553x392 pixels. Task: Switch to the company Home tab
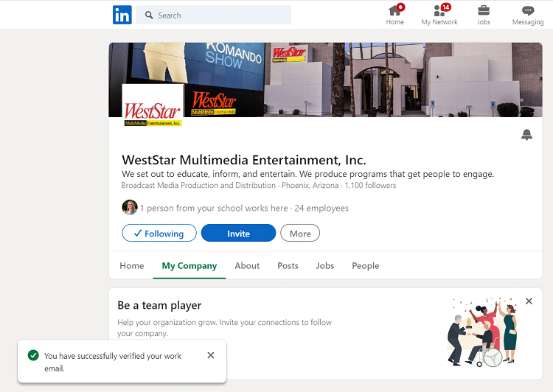[x=132, y=266]
